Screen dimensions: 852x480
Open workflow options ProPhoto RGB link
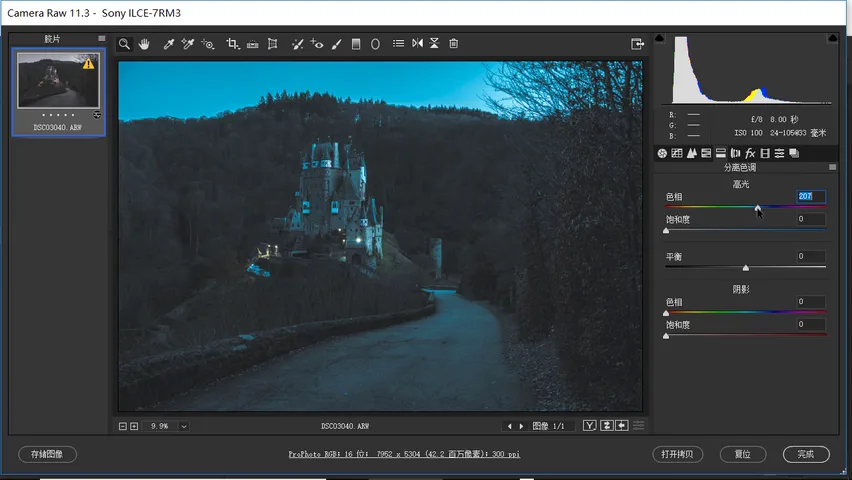pos(404,454)
